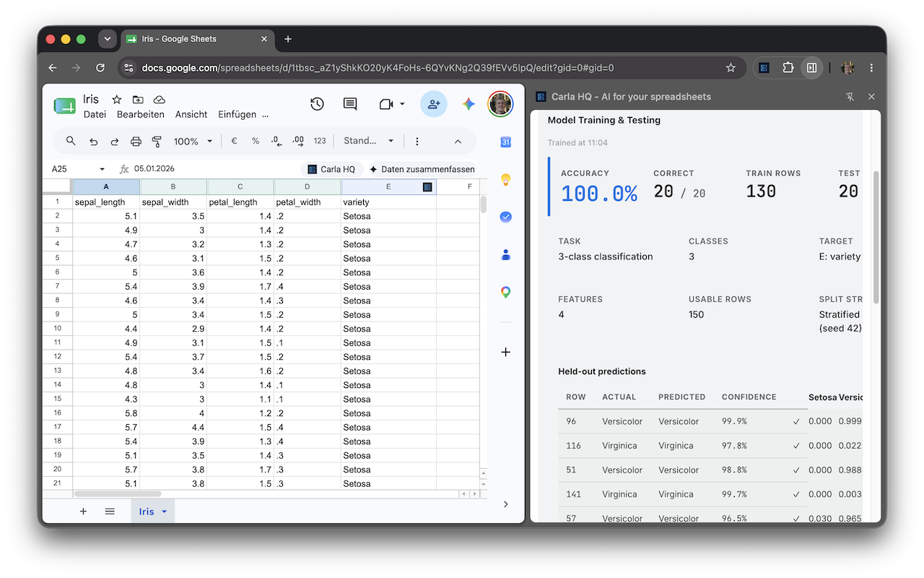Open Contacts icon in the side panel

point(505,254)
